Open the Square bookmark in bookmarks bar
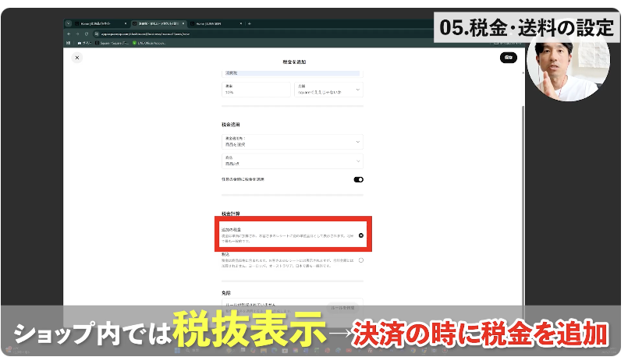This screenshot has height=364, width=628. (x=115, y=42)
